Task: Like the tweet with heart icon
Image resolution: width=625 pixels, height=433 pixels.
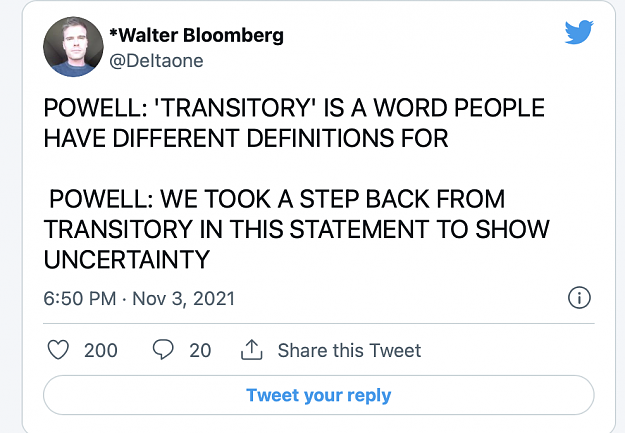Action: click(x=58, y=350)
